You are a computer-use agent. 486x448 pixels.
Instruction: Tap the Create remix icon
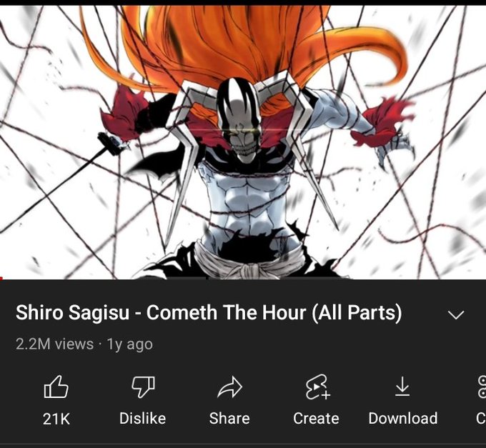tap(317, 387)
